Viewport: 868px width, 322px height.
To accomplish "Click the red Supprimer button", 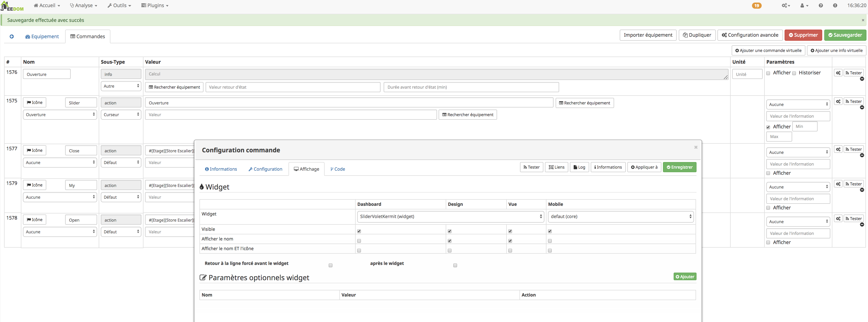I will coord(803,35).
